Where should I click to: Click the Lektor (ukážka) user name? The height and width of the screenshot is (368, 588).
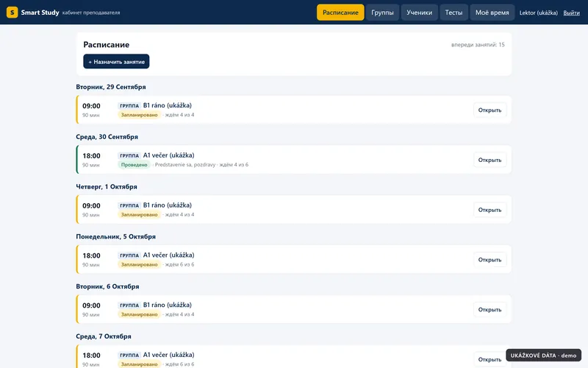538,13
